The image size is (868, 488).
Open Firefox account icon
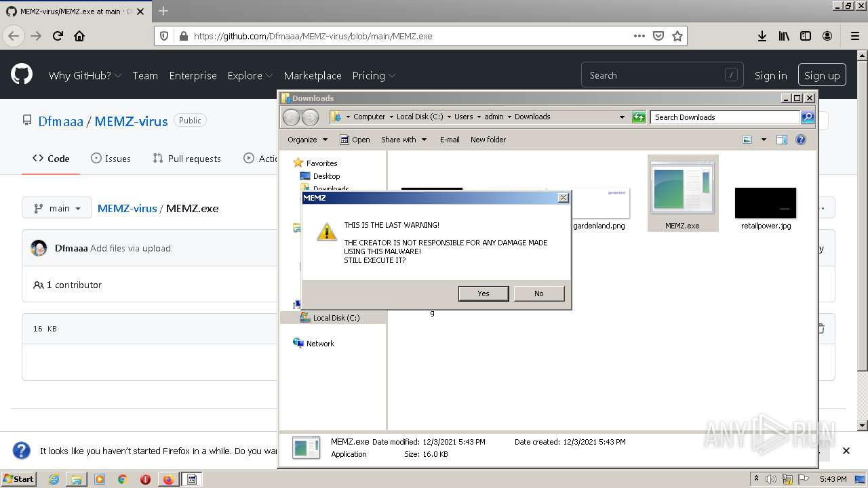[x=827, y=36]
